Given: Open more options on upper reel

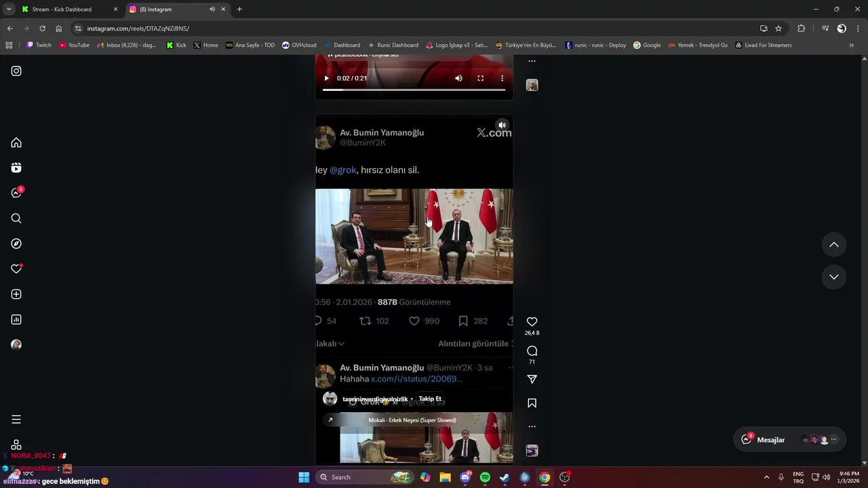Looking at the screenshot, I should click(532, 61).
